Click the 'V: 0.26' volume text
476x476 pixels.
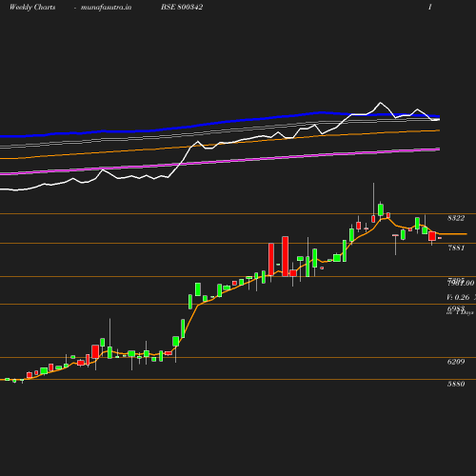click(x=458, y=297)
